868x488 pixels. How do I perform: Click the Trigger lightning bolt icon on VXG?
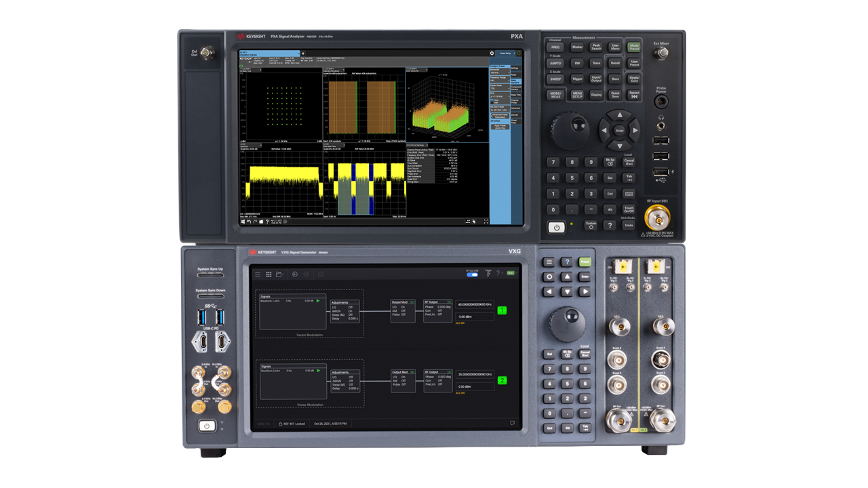pyautogui.click(x=488, y=274)
